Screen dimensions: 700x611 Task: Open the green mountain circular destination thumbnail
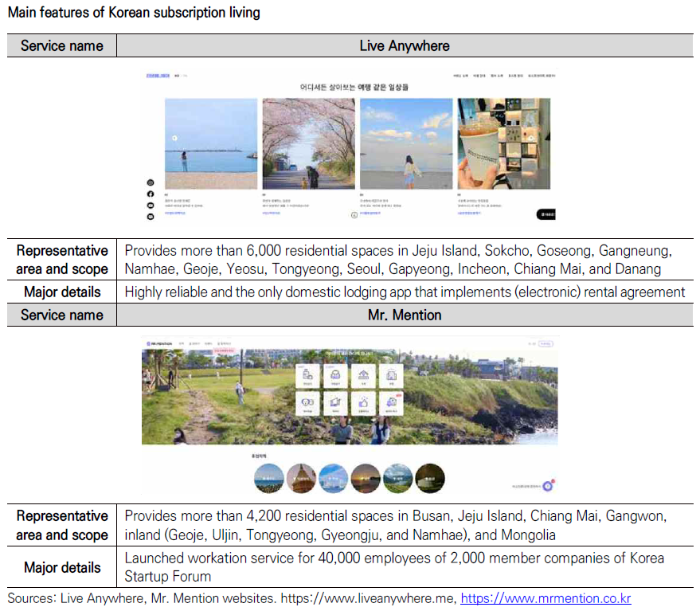pyautogui.click(x=397, y=478)
